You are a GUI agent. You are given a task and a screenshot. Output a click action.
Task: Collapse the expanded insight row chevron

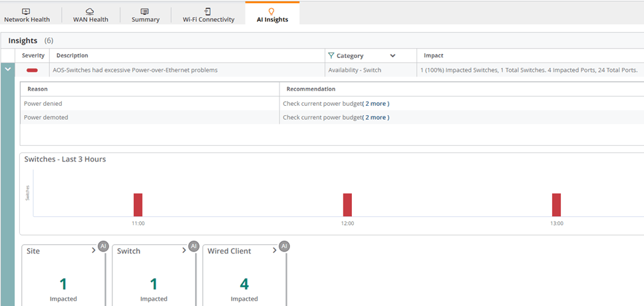point(8,69)
